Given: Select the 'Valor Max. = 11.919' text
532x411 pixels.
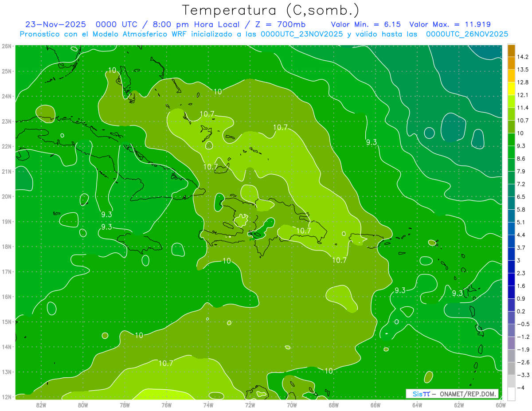Looking at the screenshot, I should point(450,24).
